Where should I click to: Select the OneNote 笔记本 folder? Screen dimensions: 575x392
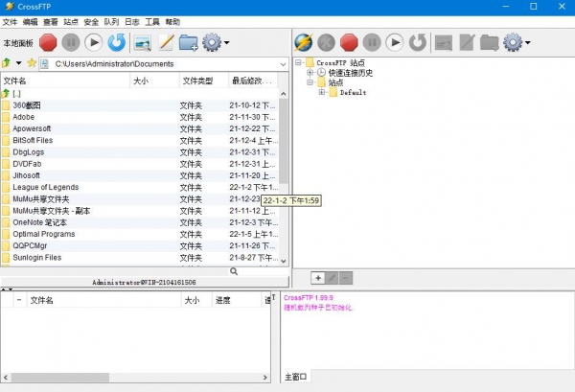click(x=139, y=222)
